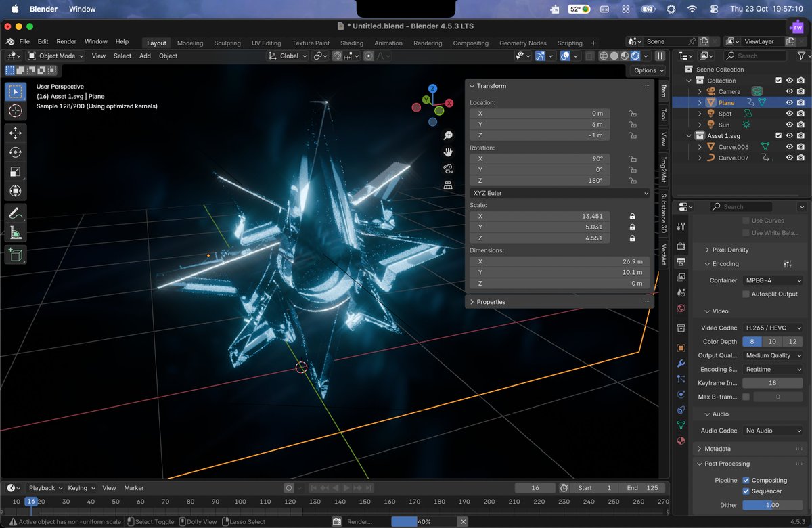Select the Select Box tool
This screenshot has width=812, height=528.
[x=16, y=91]
